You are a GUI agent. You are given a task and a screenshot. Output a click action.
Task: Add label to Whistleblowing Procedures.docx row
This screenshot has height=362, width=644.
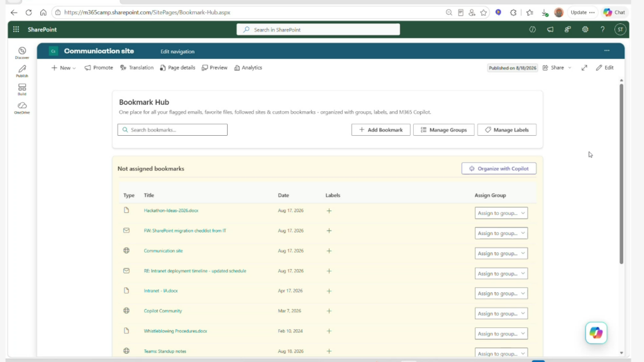tap(329, 331)
